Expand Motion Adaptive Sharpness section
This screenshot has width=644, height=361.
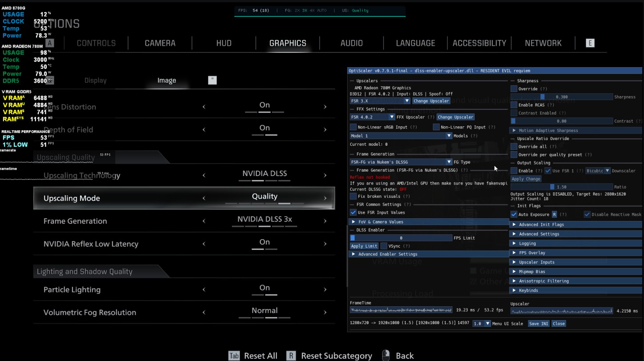pyautogui.click(x=576, y=130)
